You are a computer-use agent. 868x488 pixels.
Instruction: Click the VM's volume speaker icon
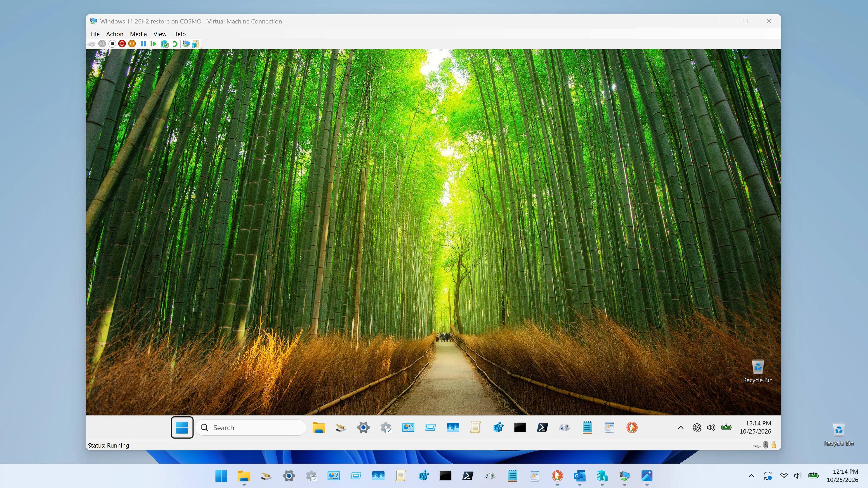click(711, 427)
